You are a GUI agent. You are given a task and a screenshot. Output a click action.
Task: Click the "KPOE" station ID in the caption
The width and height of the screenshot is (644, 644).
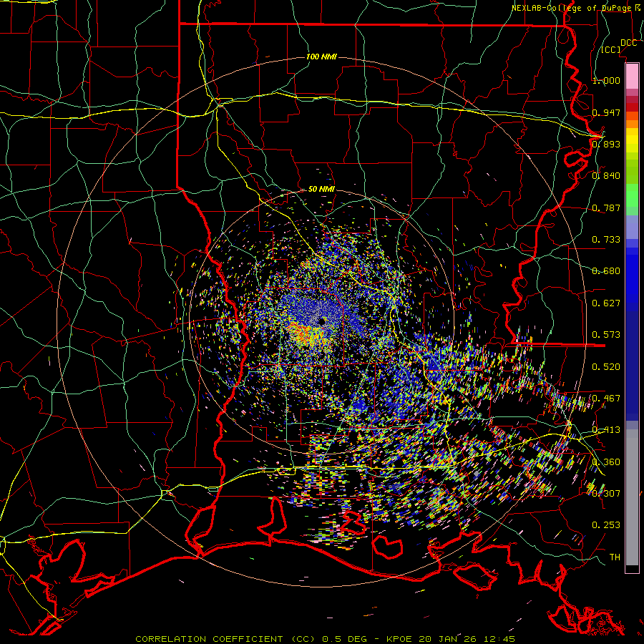(x=399, y=639)
